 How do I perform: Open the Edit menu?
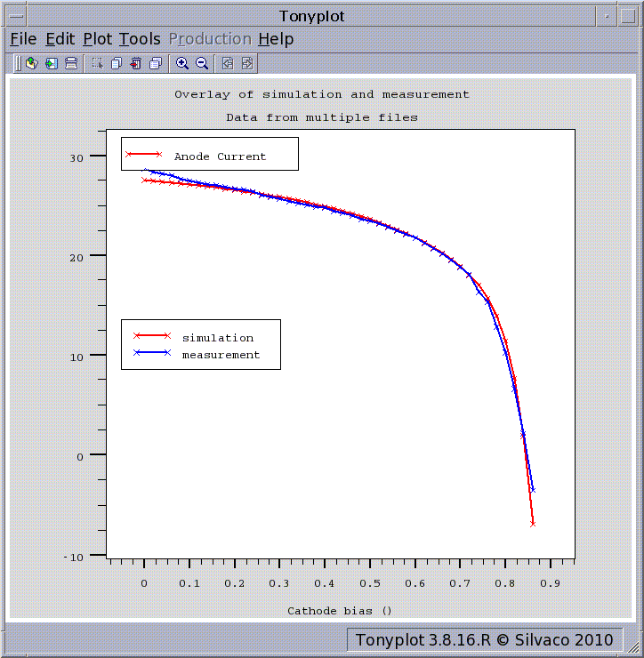click(60, 39)
